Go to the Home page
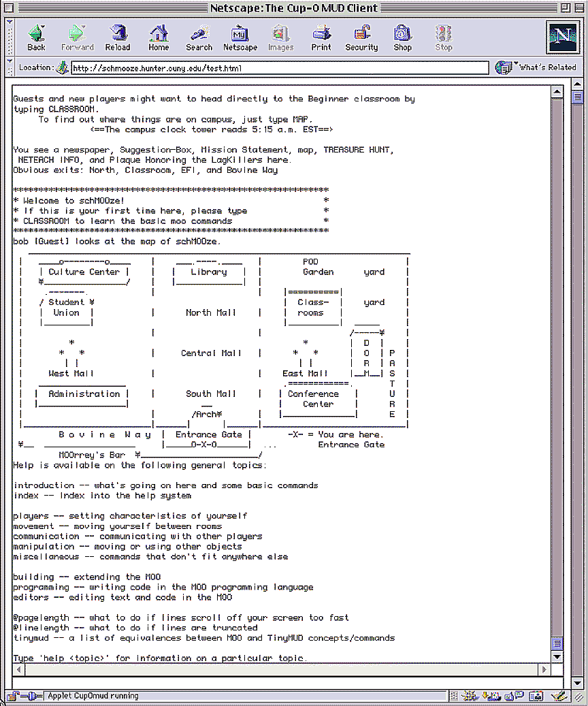588x706 pixels. click(159, 38)
